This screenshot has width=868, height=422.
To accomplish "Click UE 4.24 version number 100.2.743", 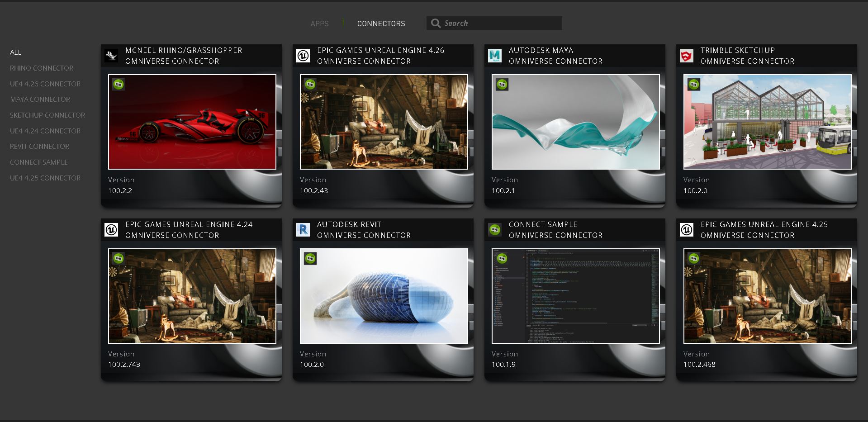I will coord(124,365).
